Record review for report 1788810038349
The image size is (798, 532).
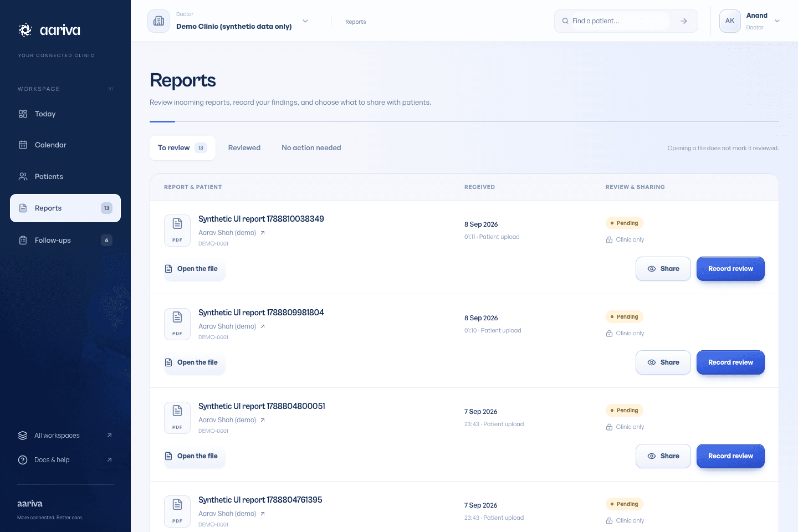[730, 269]
